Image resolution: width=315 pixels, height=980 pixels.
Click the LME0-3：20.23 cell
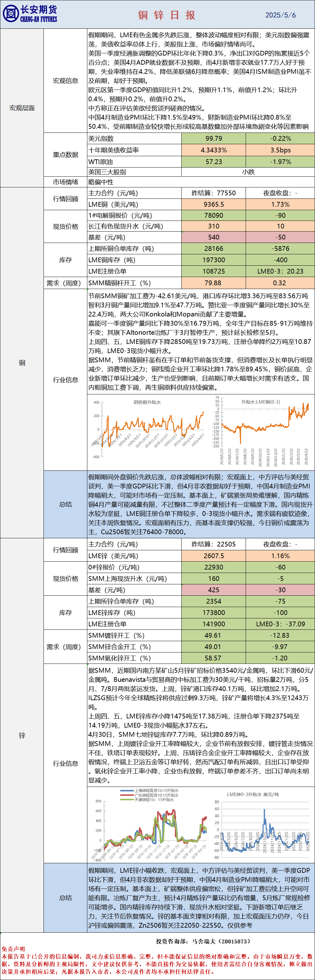[x=280, y=271]
